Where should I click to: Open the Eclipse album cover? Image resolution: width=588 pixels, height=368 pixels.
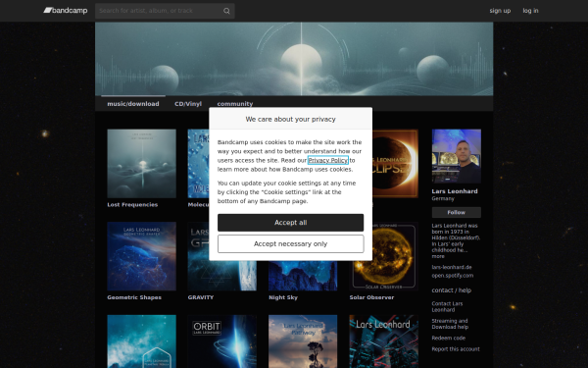(395, 164)
